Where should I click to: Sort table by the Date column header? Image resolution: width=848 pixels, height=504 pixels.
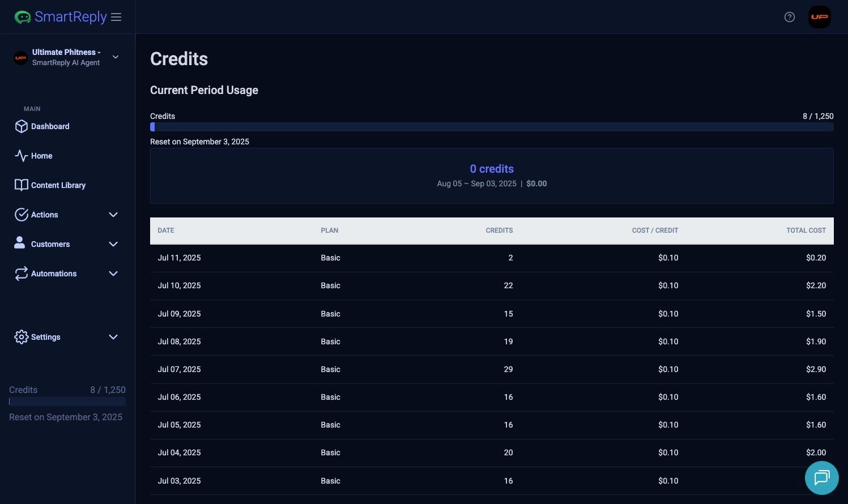[166, 230]
